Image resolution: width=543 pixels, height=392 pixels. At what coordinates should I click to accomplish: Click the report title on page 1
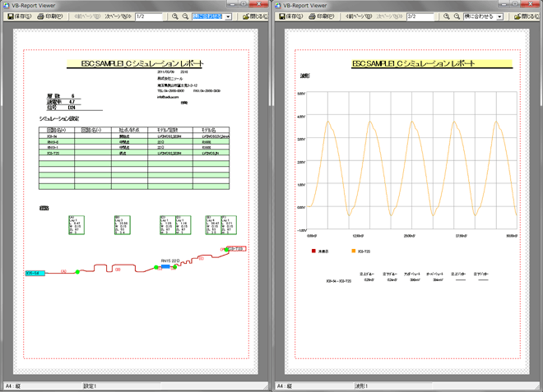pyautogui.click(x=142, y=63)
